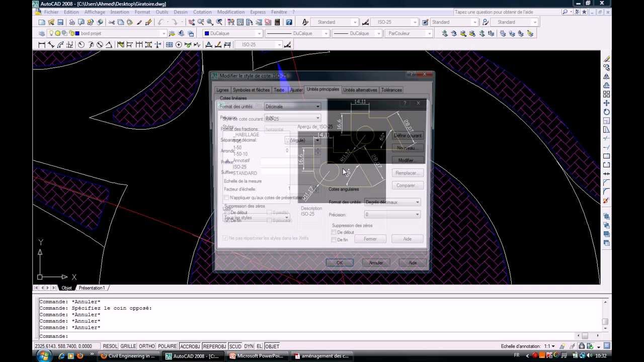Viewport: 644px width, 362px height.
Task: Open the QuickCalc calculator icon
Action: coord(277,22)
